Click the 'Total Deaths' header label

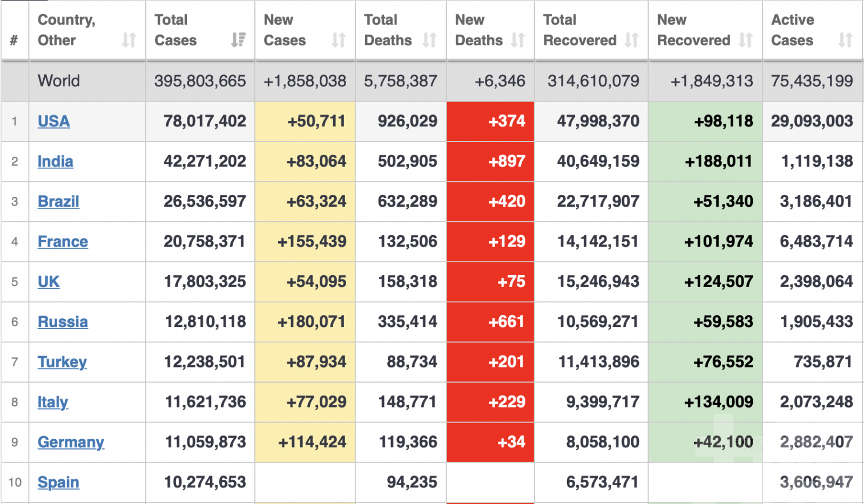(x=388, y=30)
